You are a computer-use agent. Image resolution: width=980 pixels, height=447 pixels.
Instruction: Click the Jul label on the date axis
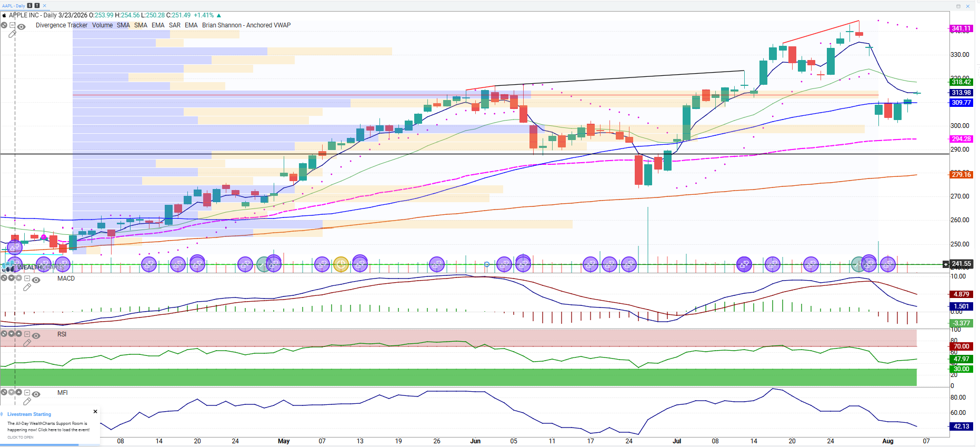(x=677, y=441)
